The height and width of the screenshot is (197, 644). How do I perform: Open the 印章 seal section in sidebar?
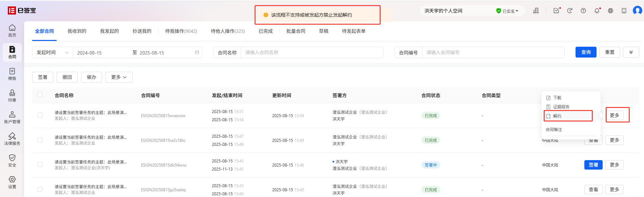12,95
